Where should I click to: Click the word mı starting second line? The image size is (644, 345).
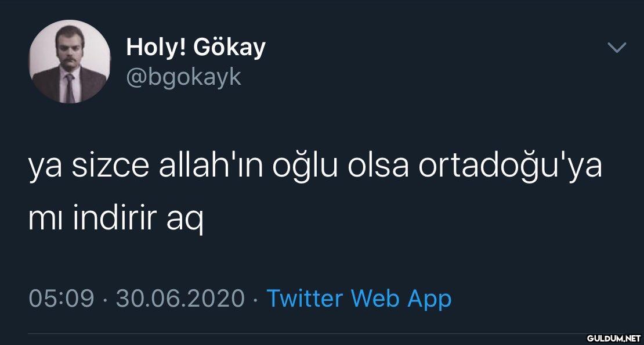pyautogui.click(x=46, y=222)
